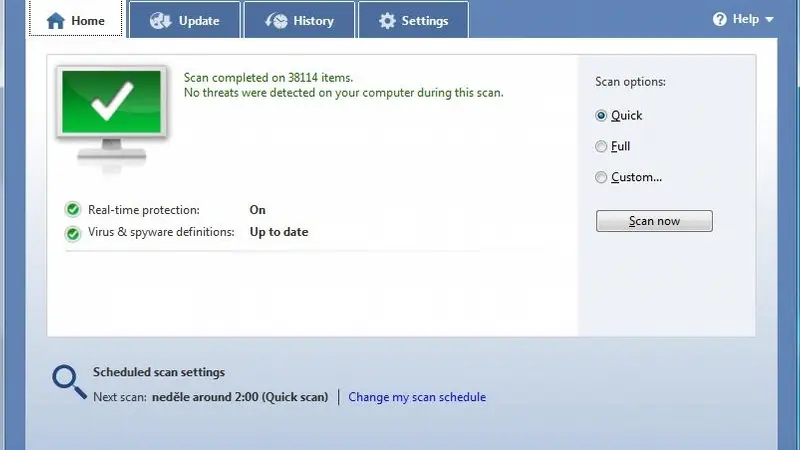Click the magnifying glass scheduled scan icon

point(69,382)
